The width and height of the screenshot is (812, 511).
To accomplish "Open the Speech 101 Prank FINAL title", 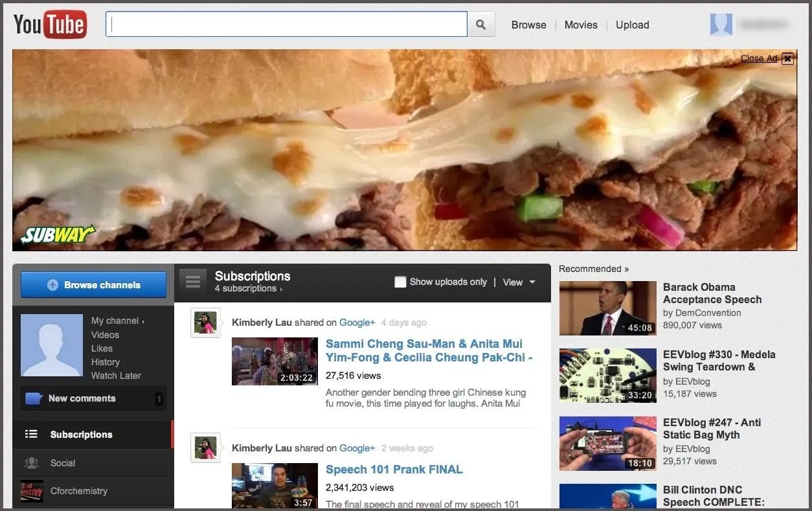I will click(x=394, y=470).
